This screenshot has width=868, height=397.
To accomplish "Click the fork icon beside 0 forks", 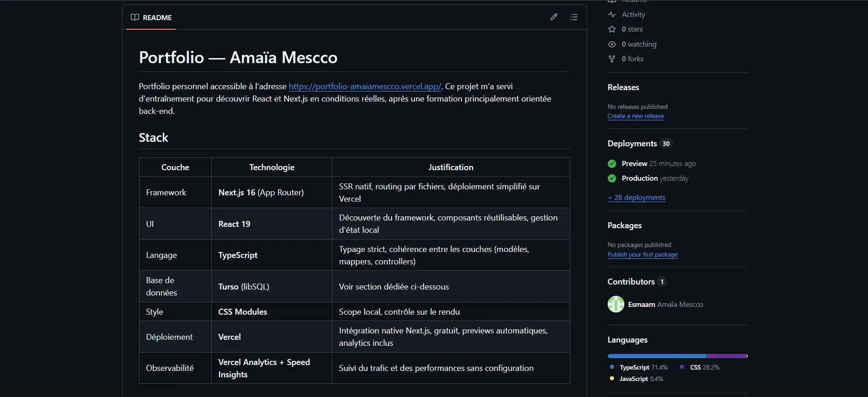I will tap(612, 59).
